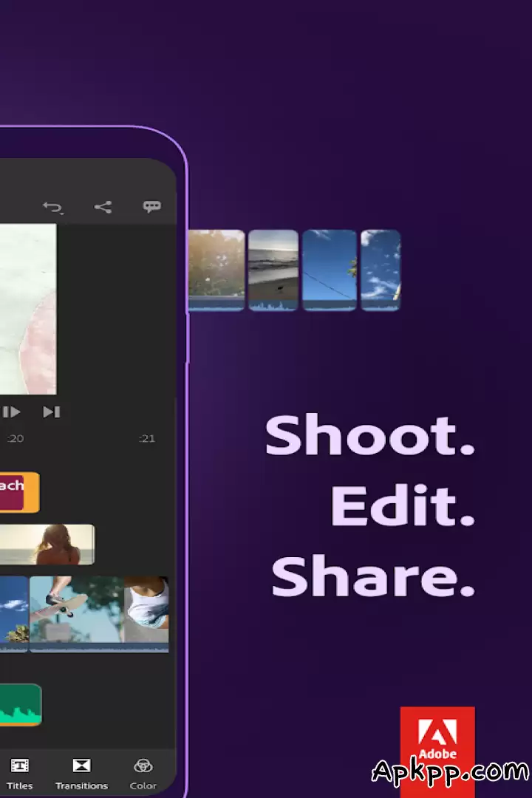This screenshot has width=532, height=798.
Task: Click the undo arrow icon
Action: (53, 207)
